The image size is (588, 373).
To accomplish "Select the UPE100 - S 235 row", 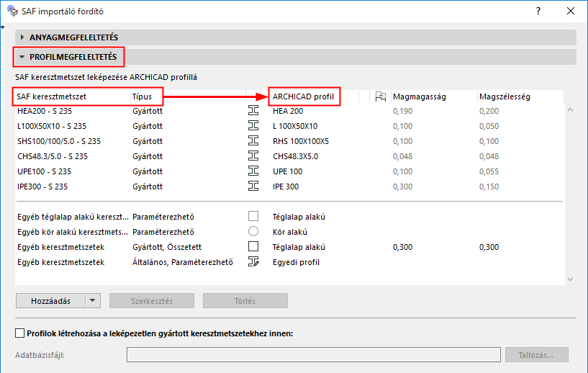I will pos(289,171).
